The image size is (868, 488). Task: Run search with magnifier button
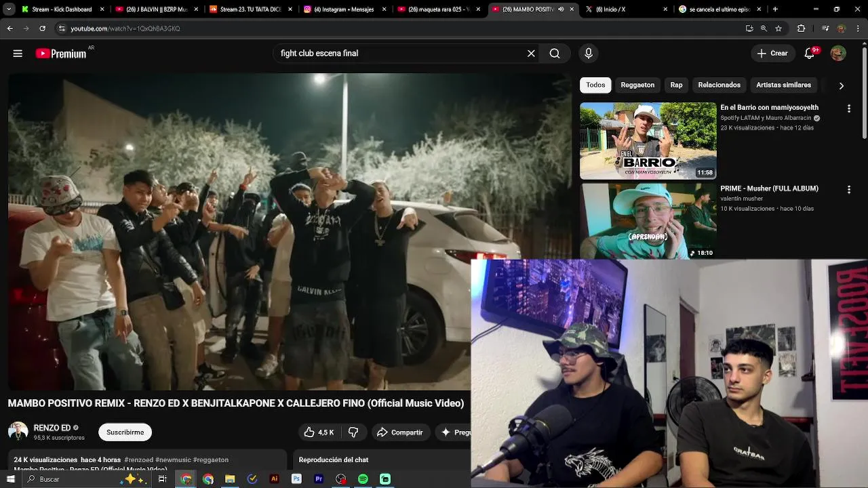(x=555, y=54)
